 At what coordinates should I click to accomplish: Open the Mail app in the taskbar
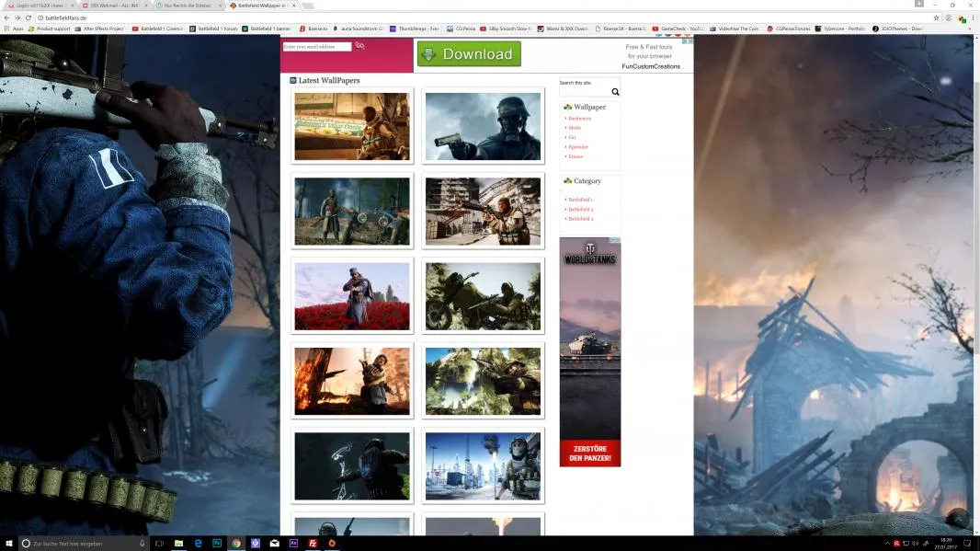274,544
